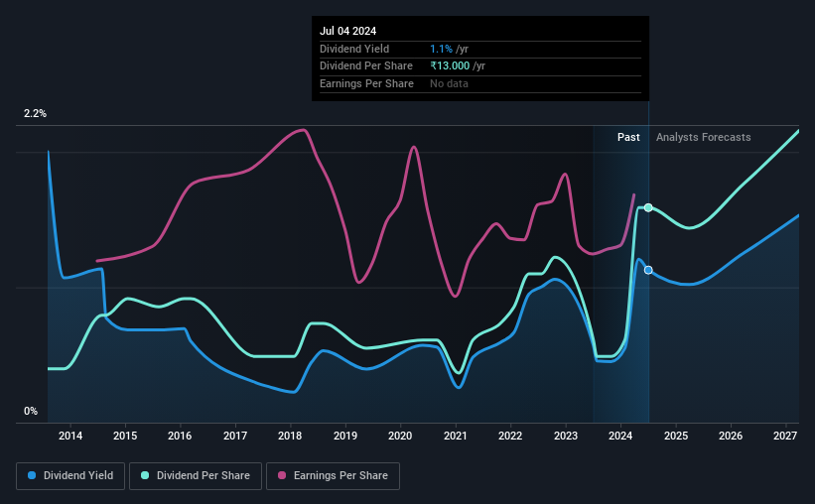815x504 pixels.
Task: Click the 'Dividend Per Share' tooltip row label
Action: (366, 66)
